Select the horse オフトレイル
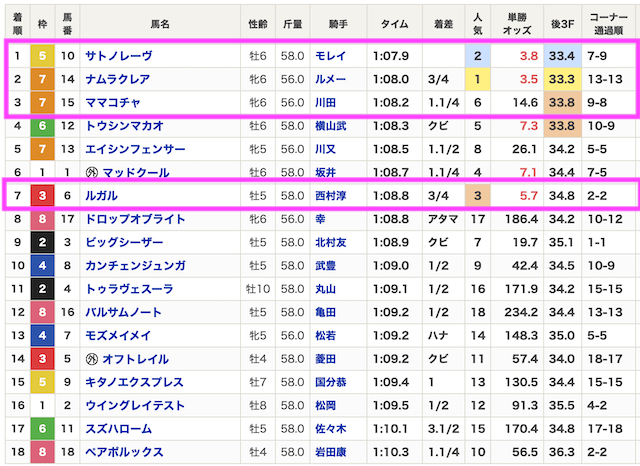 [136, 359]
